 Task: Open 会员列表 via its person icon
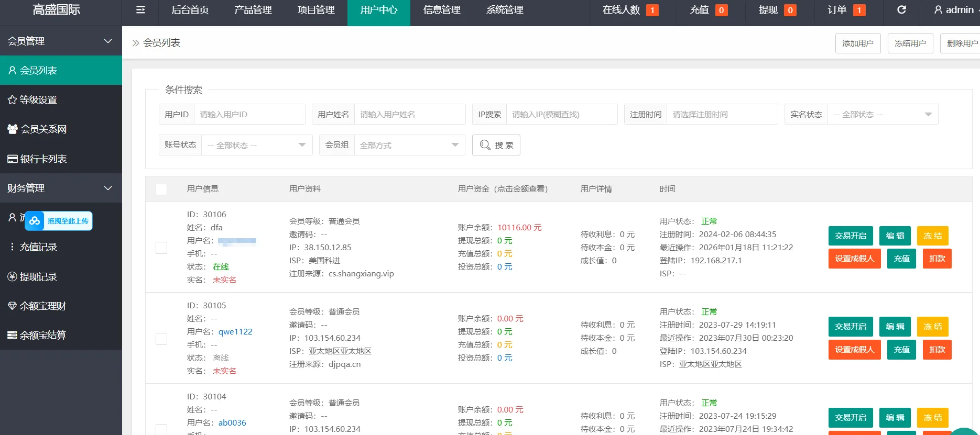(13, 70)
